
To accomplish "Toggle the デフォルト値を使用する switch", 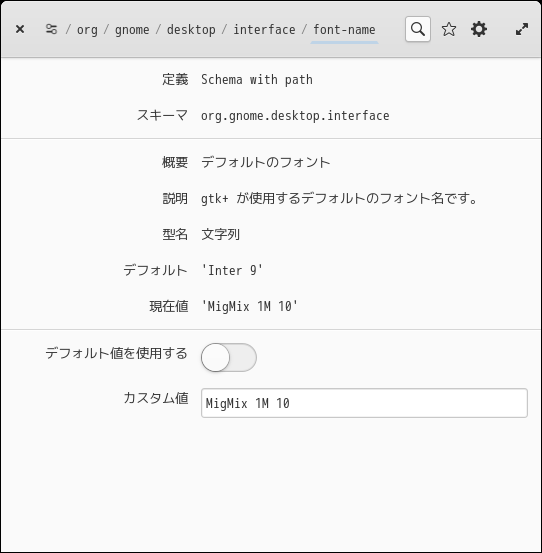I will 229,357.
